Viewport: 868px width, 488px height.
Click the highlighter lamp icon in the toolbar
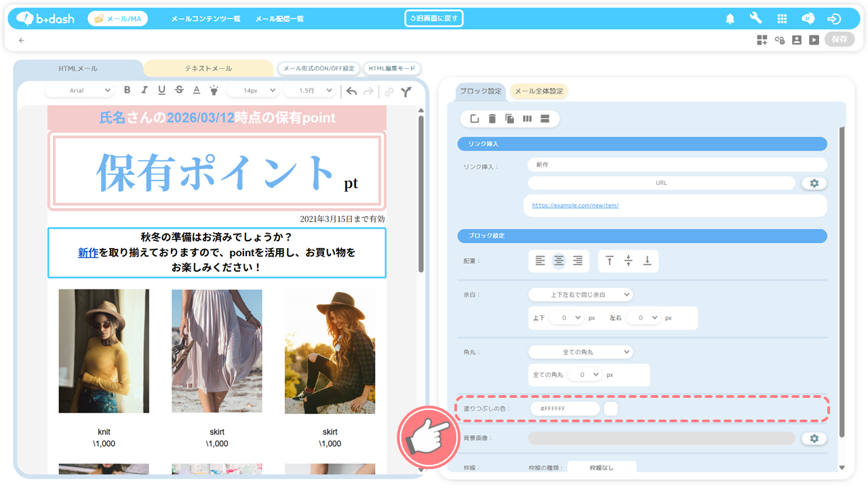[214, 90]
